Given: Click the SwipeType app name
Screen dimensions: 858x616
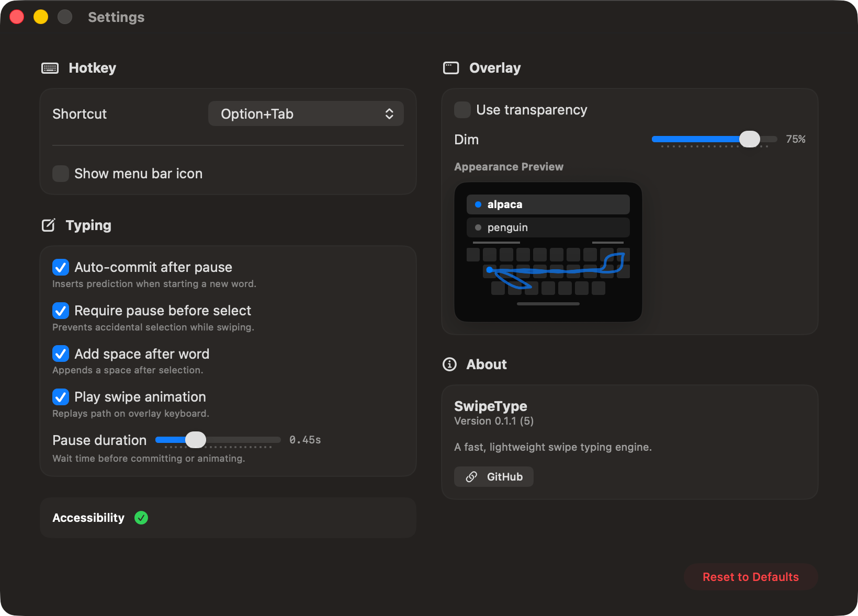Looking at the screenshot, I should coord(491,406).
